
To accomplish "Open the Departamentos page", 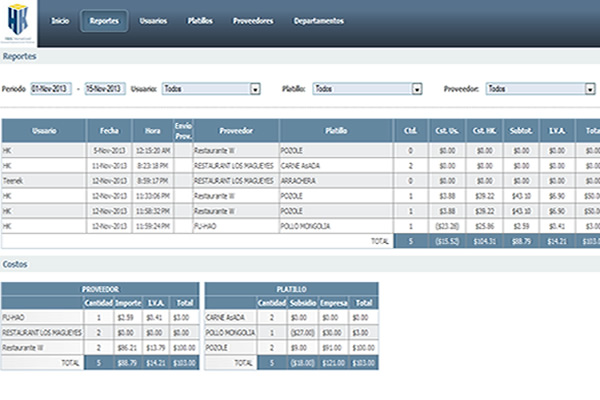I will coord(319,20).
